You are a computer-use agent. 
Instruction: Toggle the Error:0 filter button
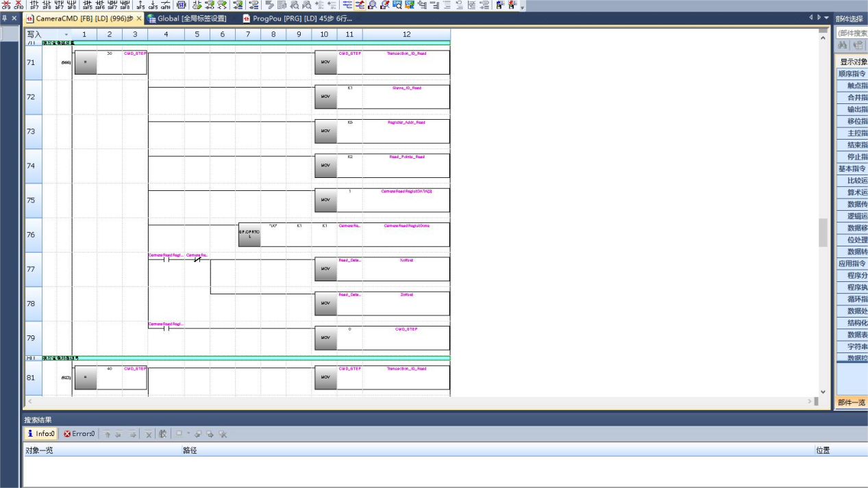coord(80,434)
